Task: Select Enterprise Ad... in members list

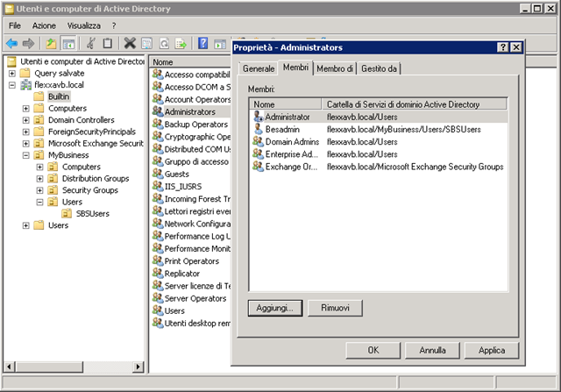Action: [380, 154]
